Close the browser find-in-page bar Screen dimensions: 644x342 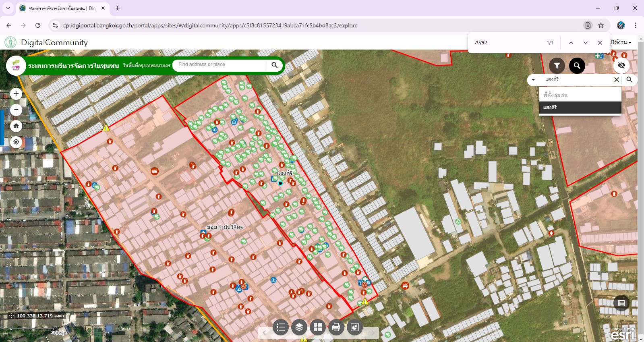pyautogui.click(x=600, y=43)
